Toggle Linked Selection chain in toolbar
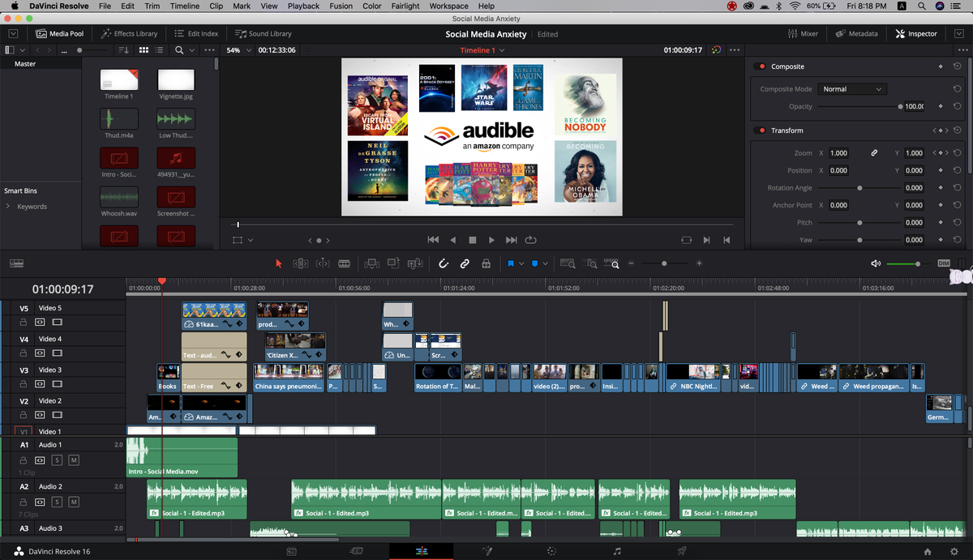Screen dimensions: 973x560 (465, 263)
